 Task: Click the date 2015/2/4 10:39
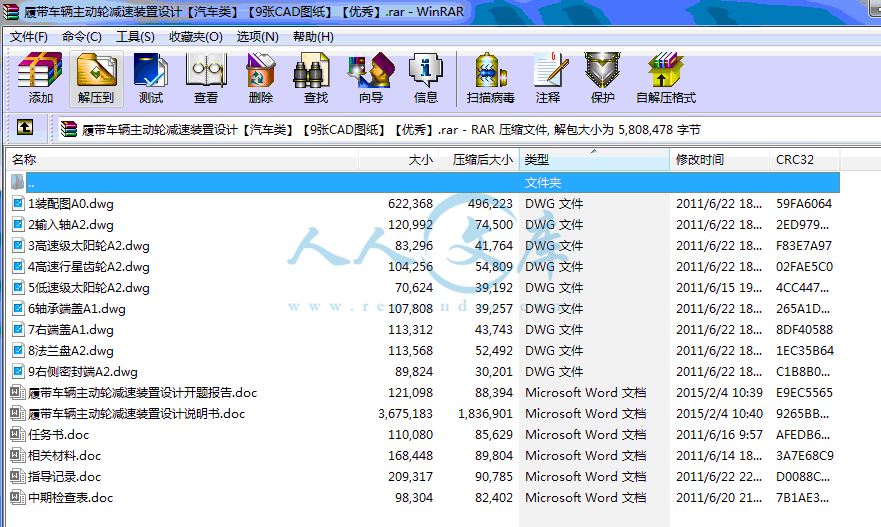point(719,393)
